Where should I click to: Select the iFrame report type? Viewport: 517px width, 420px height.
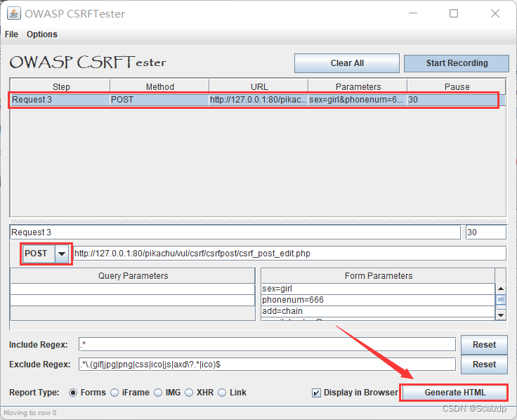click(114, 393)
